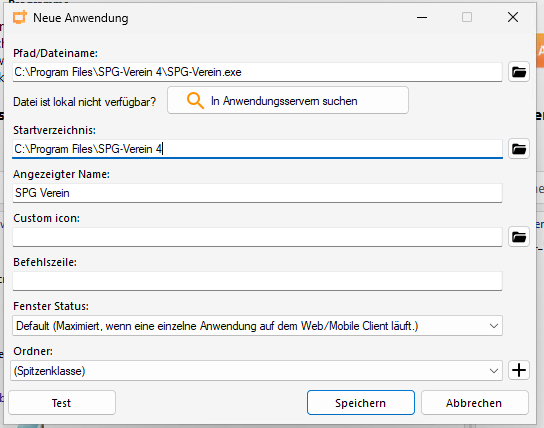Click the 'Befehlszeile:' label

click(x=45, y=262)
